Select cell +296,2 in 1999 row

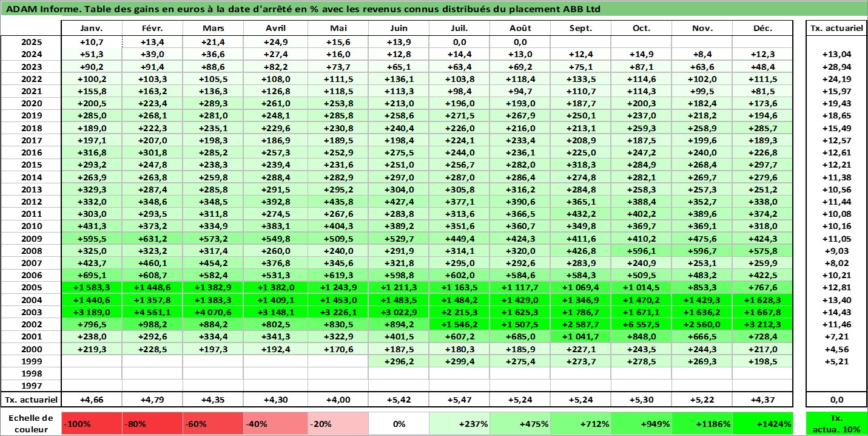click(399, 361)
